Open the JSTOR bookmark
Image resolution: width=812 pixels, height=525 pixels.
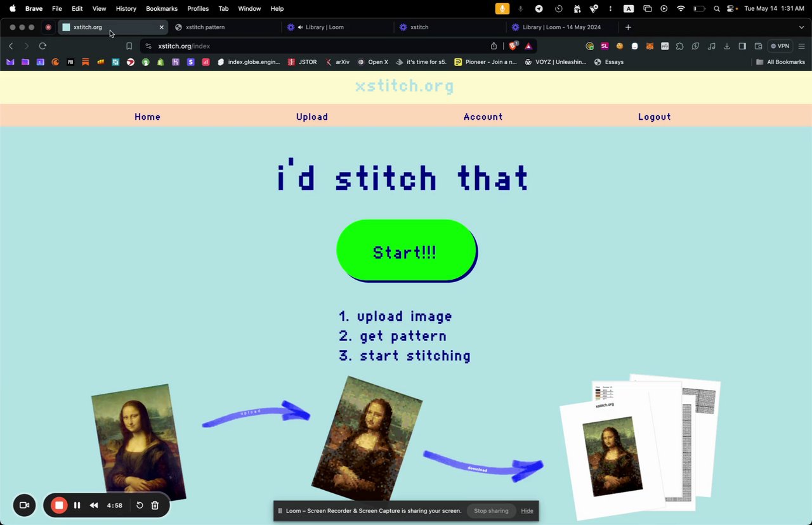(302, 62)
